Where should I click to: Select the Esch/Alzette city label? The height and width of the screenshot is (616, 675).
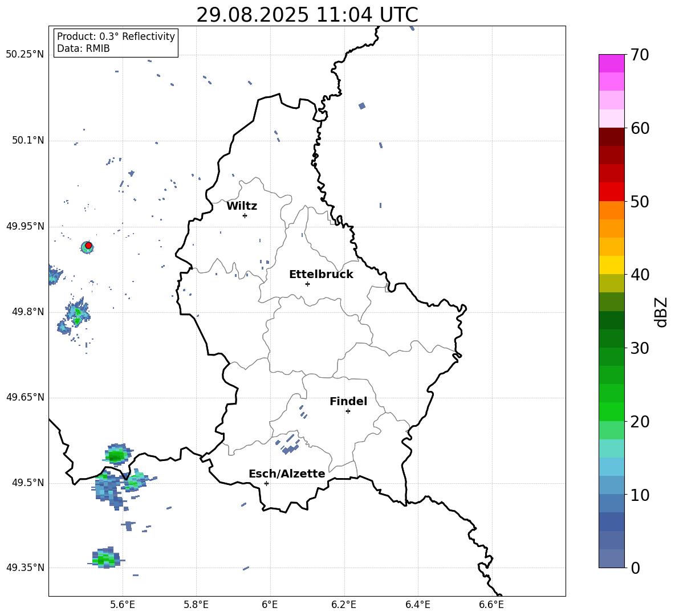pyautogui.click(x=287, y=474)
